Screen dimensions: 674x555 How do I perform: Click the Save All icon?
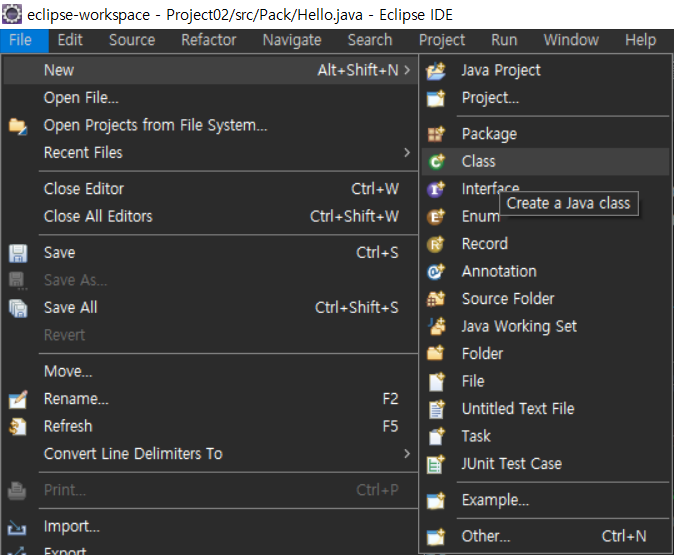(18, 308)
